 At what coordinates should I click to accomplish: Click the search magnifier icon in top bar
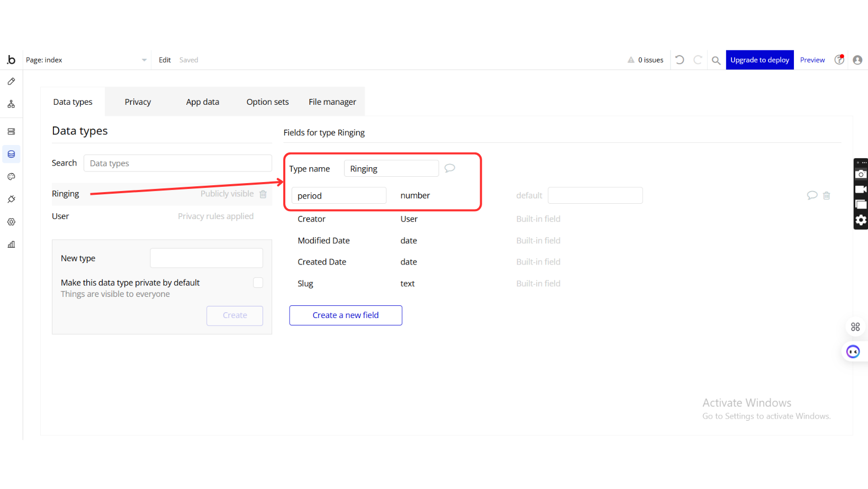click(716, 60)
